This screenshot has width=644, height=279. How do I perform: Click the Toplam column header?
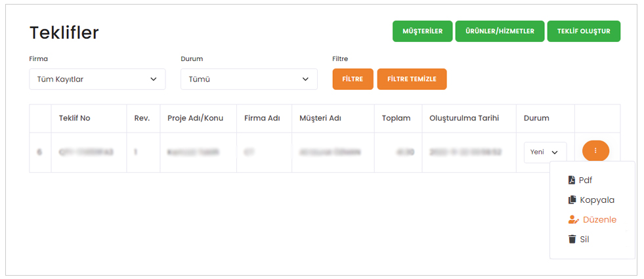(396, 118)
